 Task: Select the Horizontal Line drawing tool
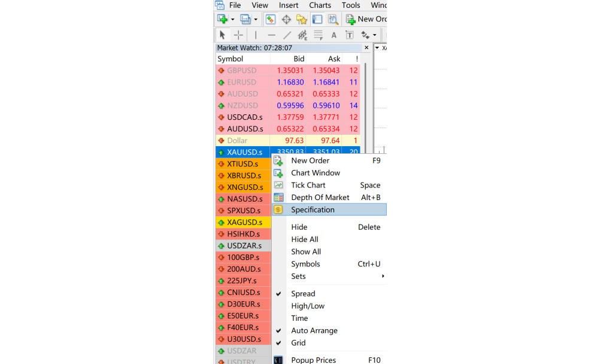272,35
